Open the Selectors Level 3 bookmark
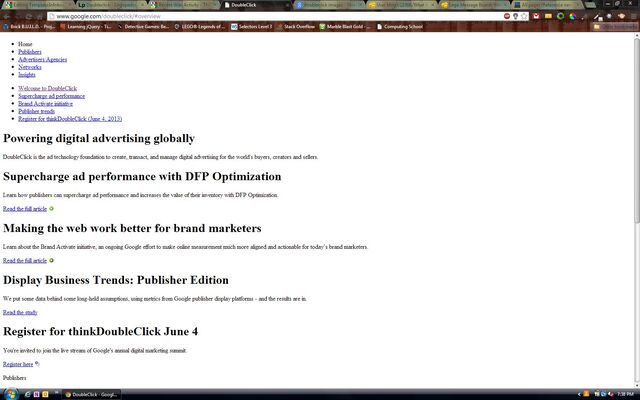This screenshot has width=640, height=400. pos(251,27)
